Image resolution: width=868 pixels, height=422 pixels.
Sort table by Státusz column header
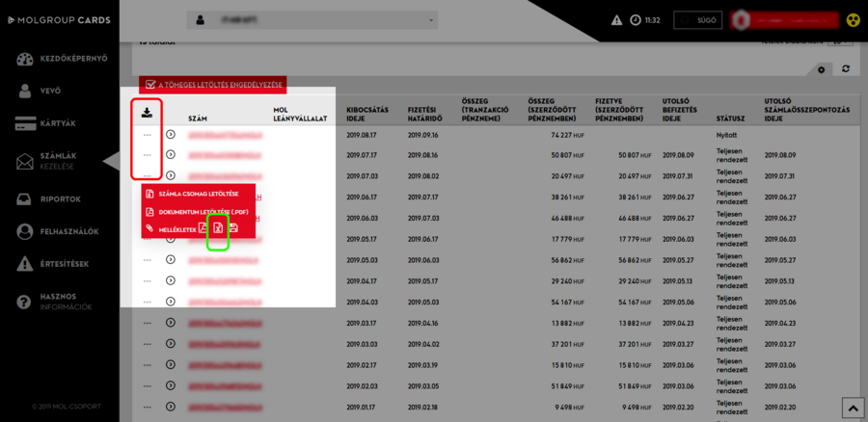point(729,119)
